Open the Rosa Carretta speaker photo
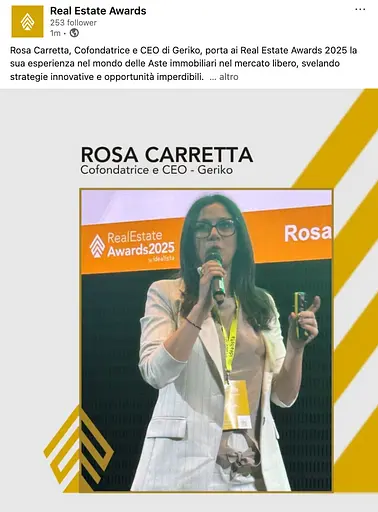Screen dimensions: 378x512 206,340
